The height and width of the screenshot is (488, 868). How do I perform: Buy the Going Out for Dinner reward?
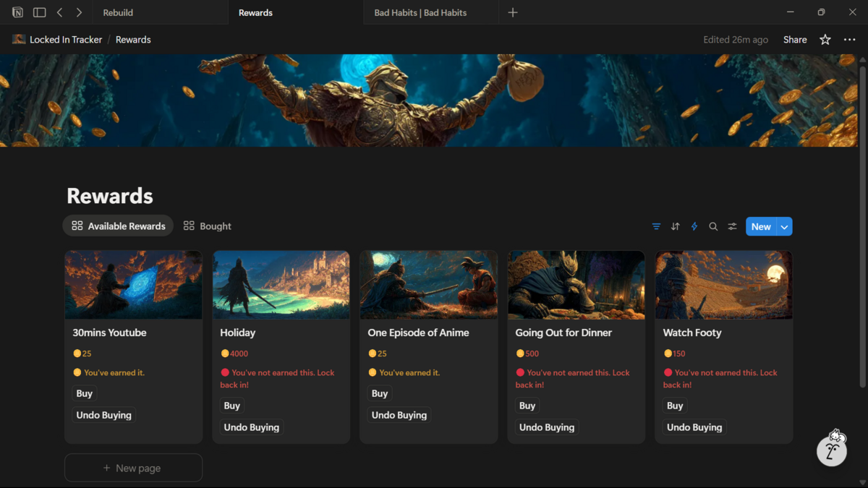pyautogui.click(x=527, y=406)
